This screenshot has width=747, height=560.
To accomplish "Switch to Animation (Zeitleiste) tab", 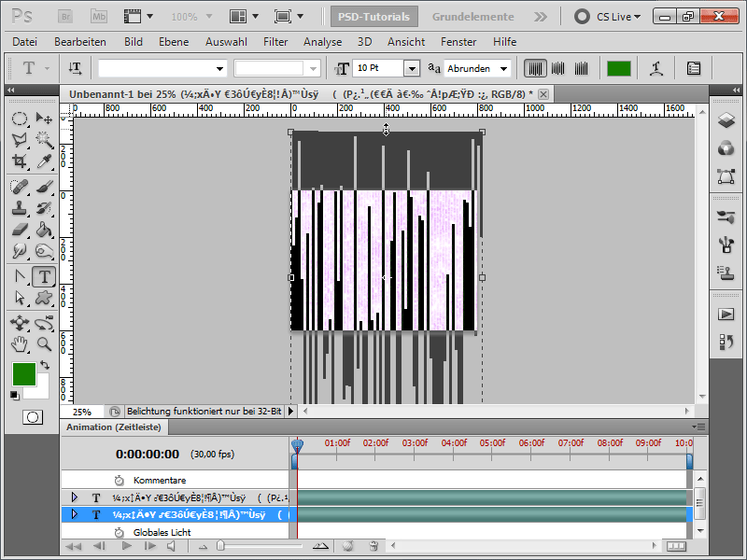I will [114, 427].
